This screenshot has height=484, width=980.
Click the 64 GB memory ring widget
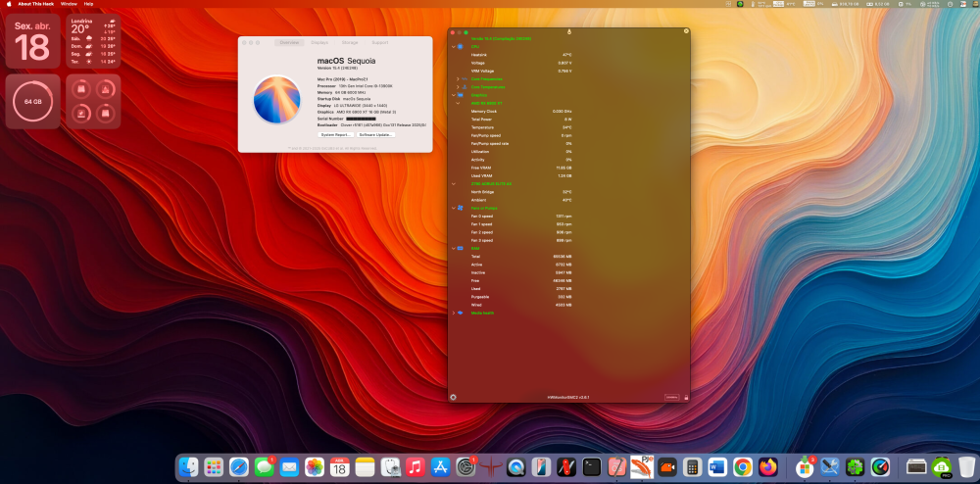(x=33, y=101)
